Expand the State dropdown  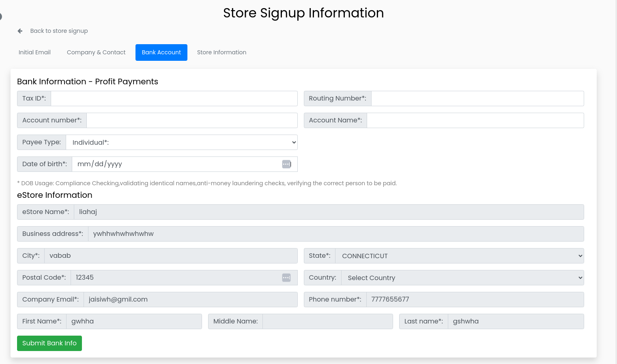pyautogui.click(x=459, y=256)
